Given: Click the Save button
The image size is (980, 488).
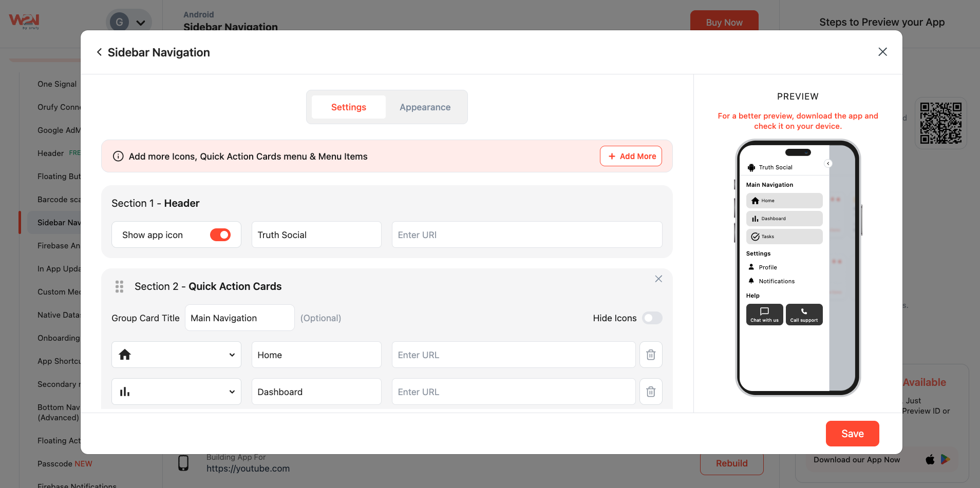Looking at the screenshot, I should 852,434.
